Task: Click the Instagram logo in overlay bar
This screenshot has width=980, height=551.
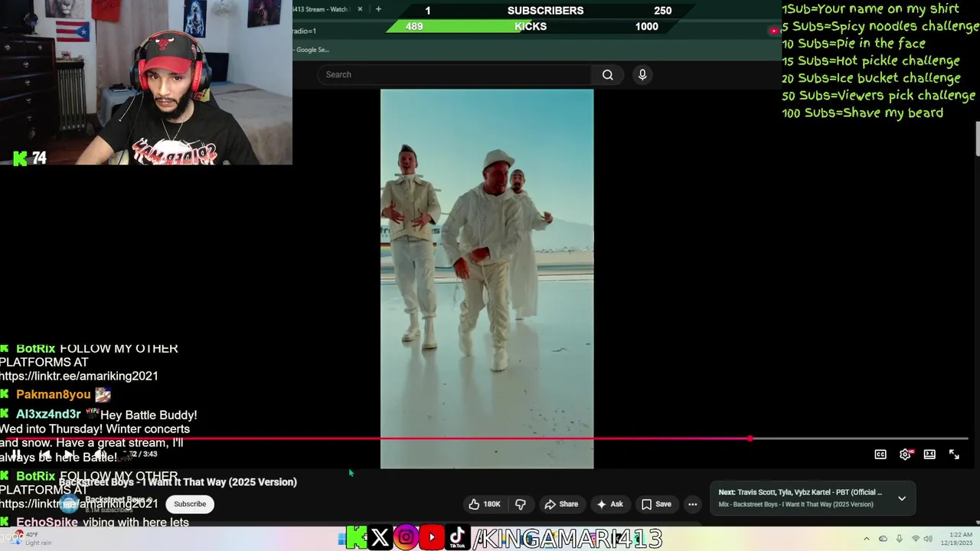Action: 406,538
